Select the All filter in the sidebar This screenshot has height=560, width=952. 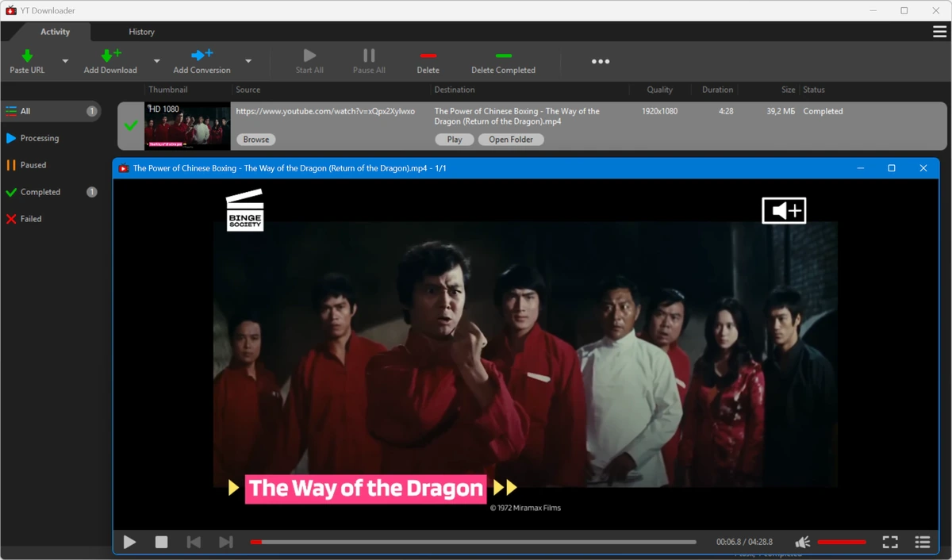51,111
